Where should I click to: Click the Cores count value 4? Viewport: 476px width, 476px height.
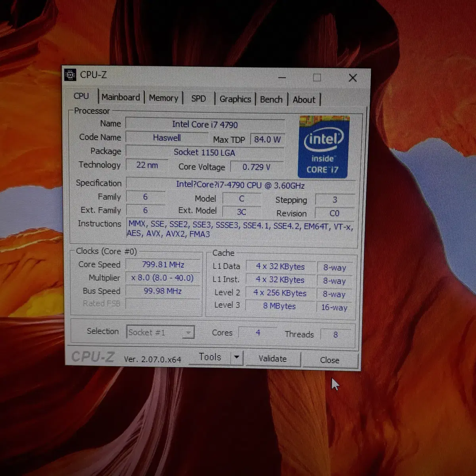click(258, 332)
